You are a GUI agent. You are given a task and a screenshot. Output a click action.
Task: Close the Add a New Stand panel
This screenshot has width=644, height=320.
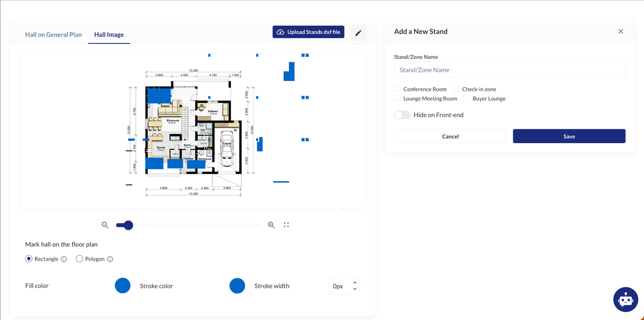[x=620, y=31]
